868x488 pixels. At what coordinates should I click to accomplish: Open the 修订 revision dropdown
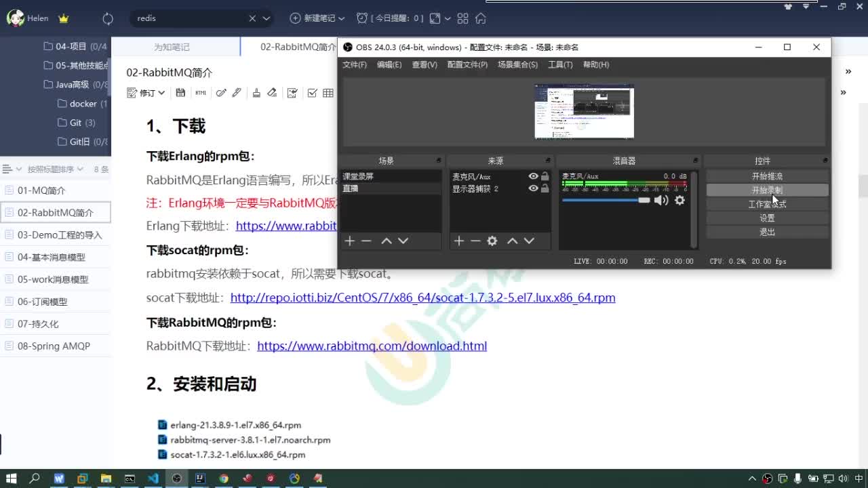[146, 93]
